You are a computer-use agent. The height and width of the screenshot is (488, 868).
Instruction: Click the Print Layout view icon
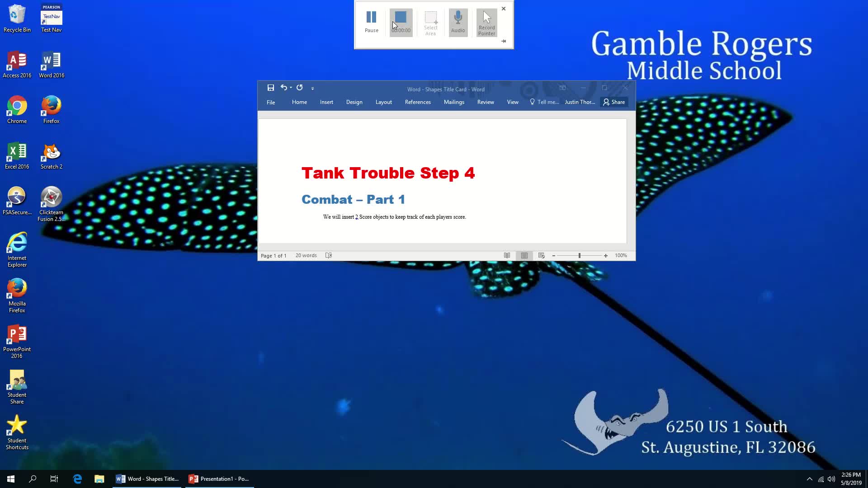click(524, 255)
